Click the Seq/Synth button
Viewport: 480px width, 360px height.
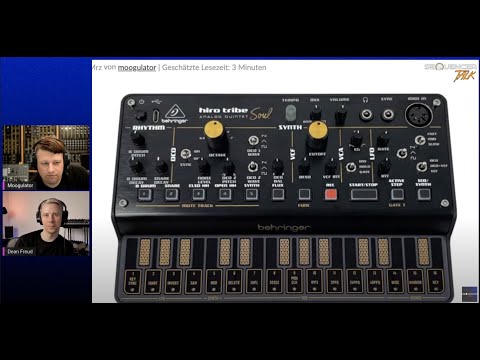pos(424,194)
